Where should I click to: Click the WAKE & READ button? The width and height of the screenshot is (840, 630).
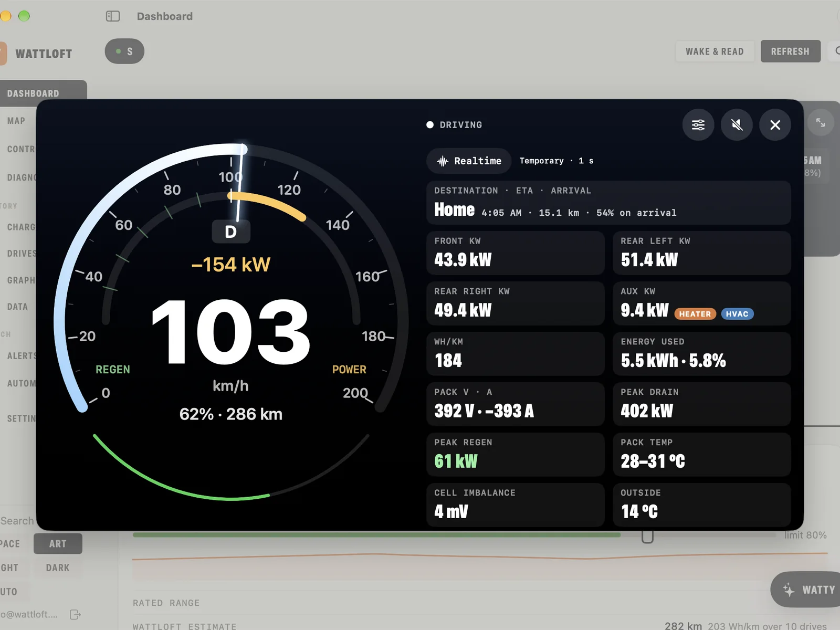pos(715,51)
